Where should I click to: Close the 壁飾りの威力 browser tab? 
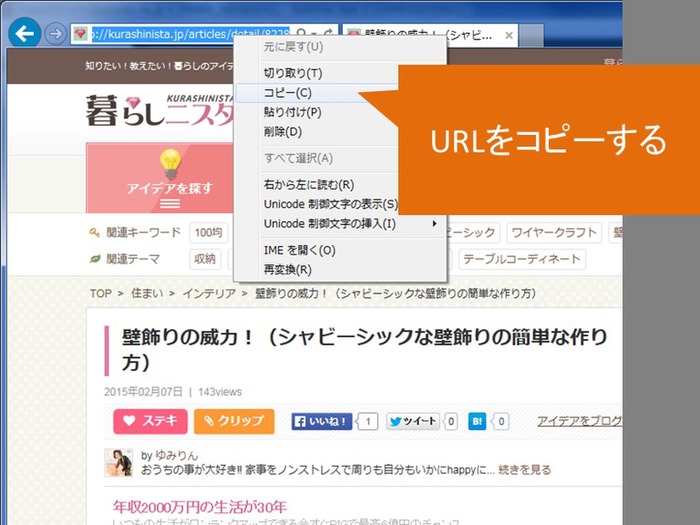coord(508,35)
